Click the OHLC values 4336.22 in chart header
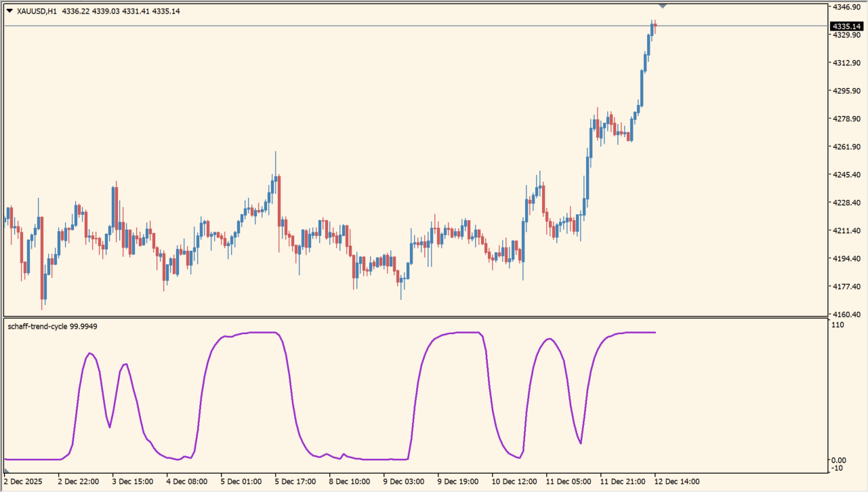 click(x=76, y=11)
